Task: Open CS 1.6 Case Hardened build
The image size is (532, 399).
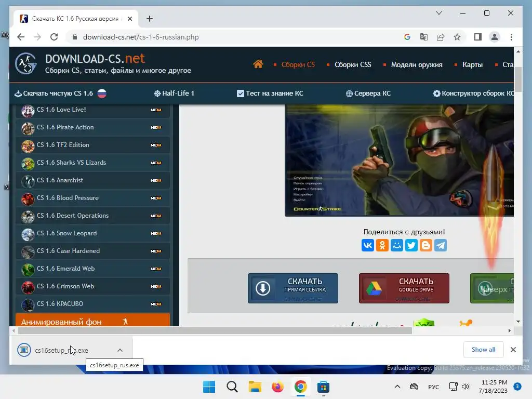Action: pyautogui.click(x=92, y=251)
